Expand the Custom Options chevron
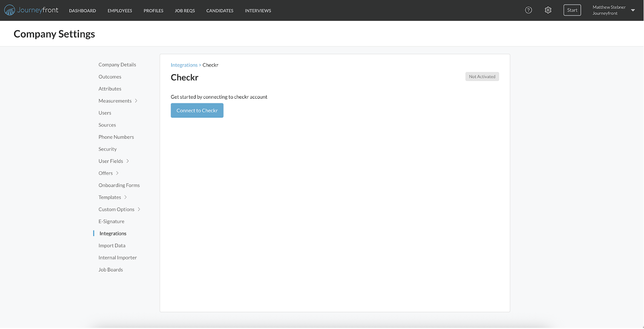644x329 pixels. pos(139,210)
